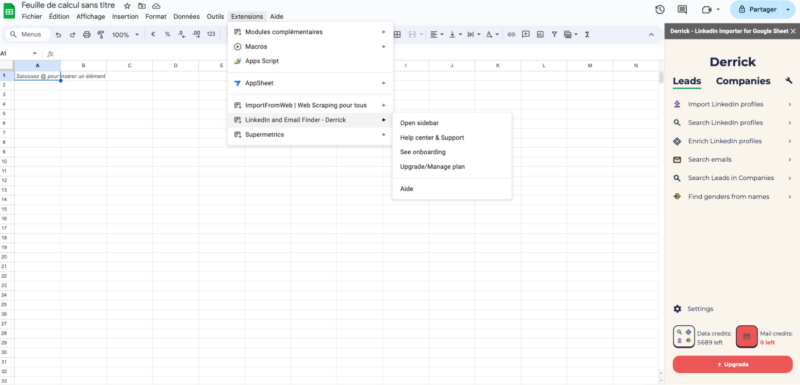The image size is (800, 385).
Task: Open the Functions sigma icon
Action: click(x=587, y=35)
